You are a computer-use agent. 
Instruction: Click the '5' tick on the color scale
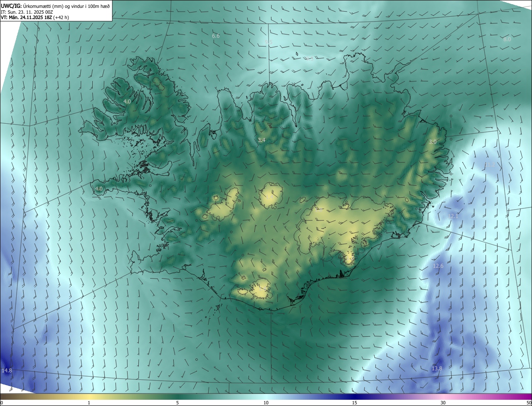click(x=177, y=403)
